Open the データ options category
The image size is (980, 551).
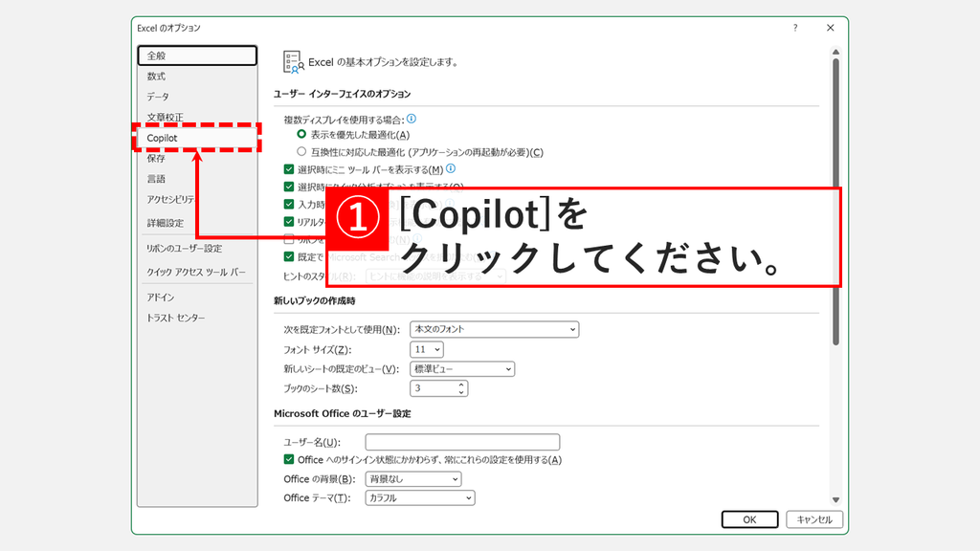tap(197, 97)
